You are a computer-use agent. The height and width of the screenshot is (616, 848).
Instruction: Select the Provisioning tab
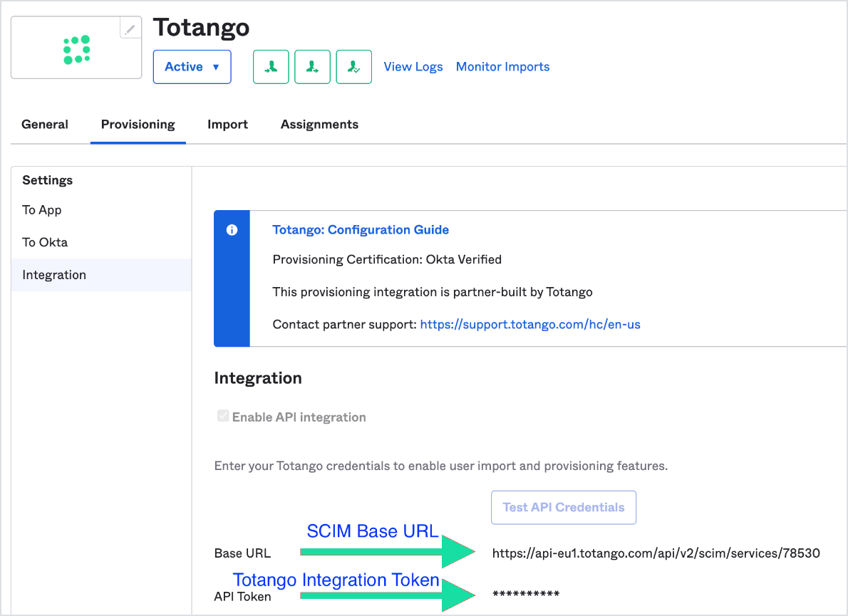pyautogui.click(x=138, y=125)
